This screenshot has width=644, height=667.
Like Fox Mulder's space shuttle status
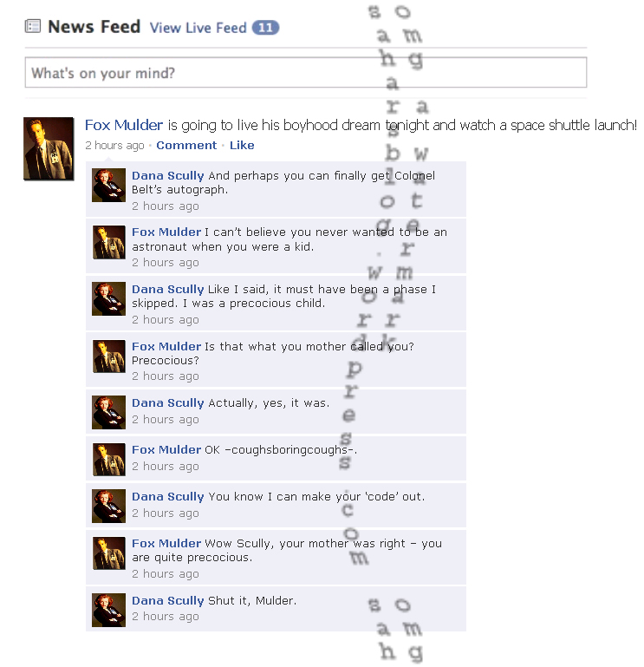pos(242,145)
